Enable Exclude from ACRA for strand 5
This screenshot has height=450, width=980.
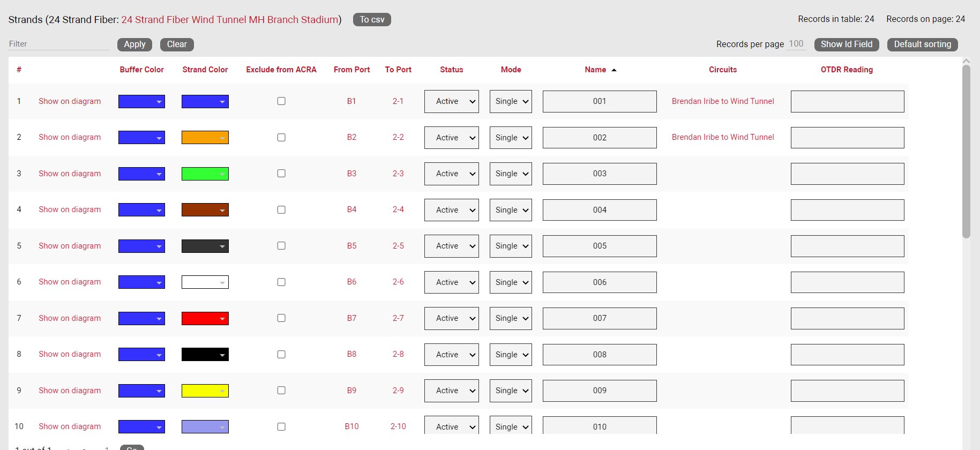click(281, 246)
